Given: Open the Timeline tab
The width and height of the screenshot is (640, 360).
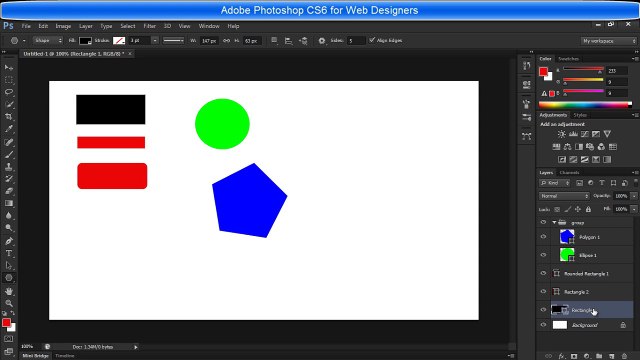Looking at the screenshot, I should coord(64,356).
